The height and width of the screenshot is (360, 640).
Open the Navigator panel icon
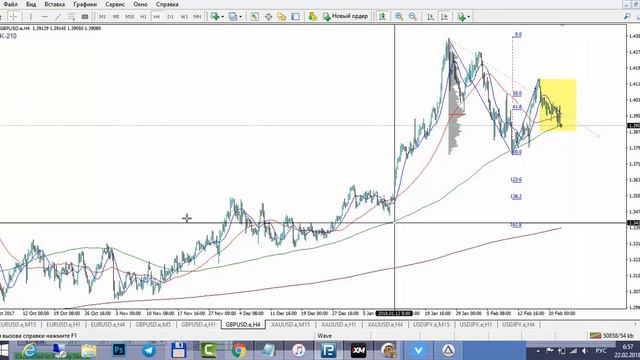(282, 16)
